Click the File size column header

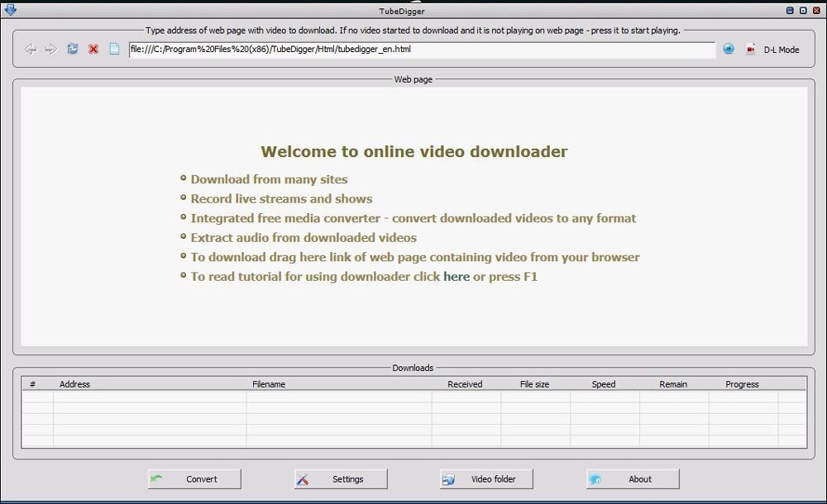[535, 384]
